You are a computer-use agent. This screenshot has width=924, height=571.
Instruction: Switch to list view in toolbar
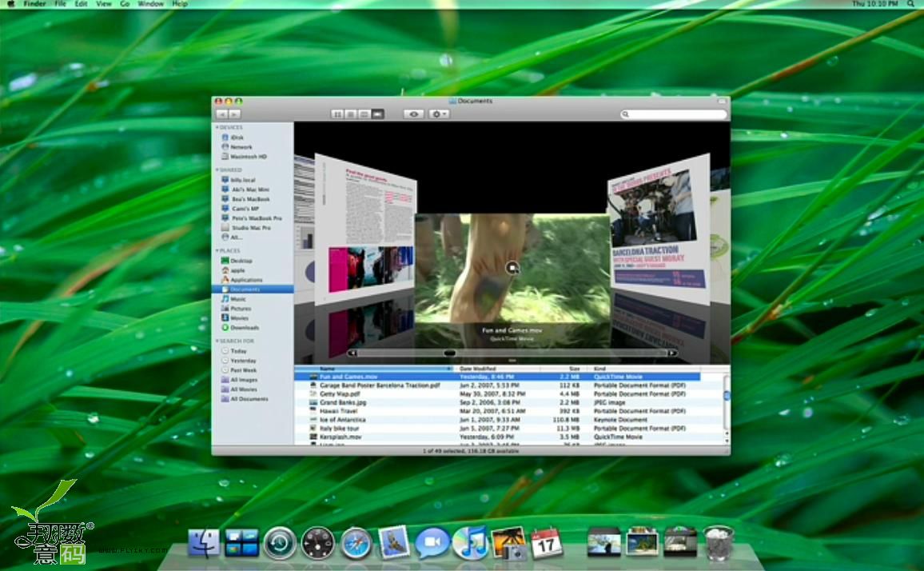[350, 114]
